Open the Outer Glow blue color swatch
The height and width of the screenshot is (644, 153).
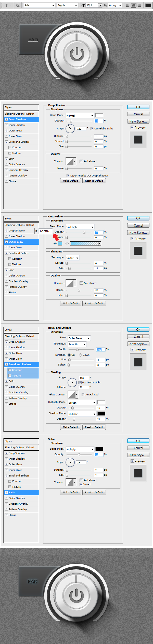(60, 243)
